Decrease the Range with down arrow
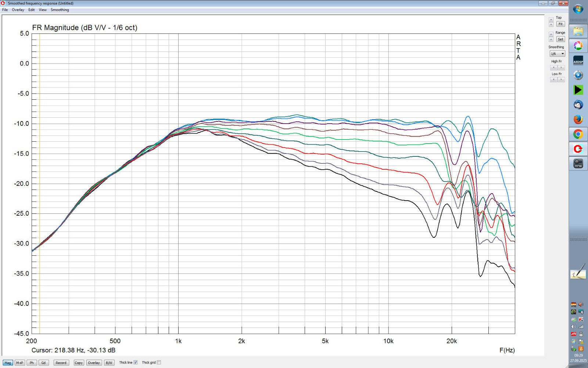Viewport: 588px width, 368px height. (551, 40)
